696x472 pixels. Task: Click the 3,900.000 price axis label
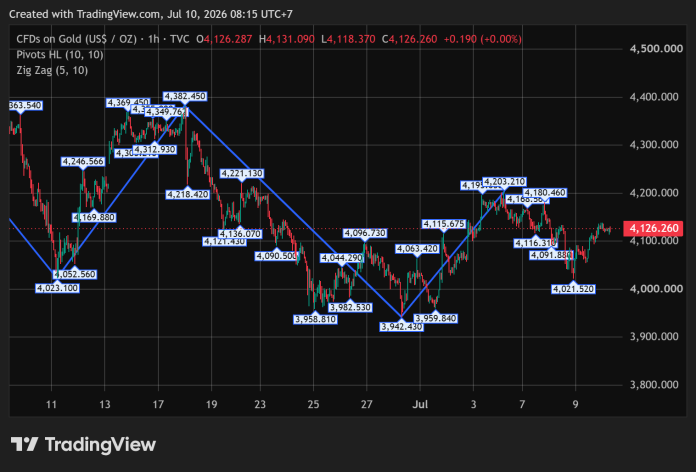point(654,337)
